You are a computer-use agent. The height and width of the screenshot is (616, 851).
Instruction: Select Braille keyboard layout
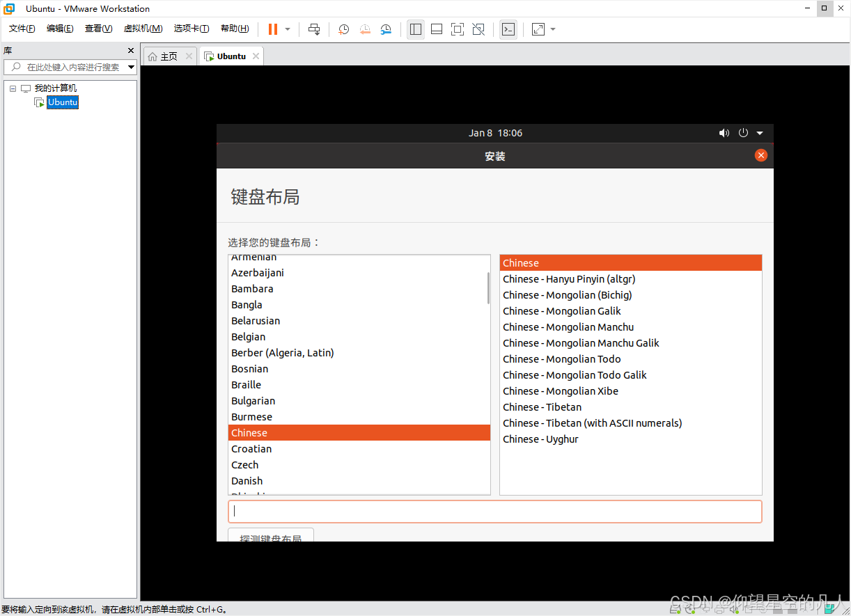[x=359, y=385]
